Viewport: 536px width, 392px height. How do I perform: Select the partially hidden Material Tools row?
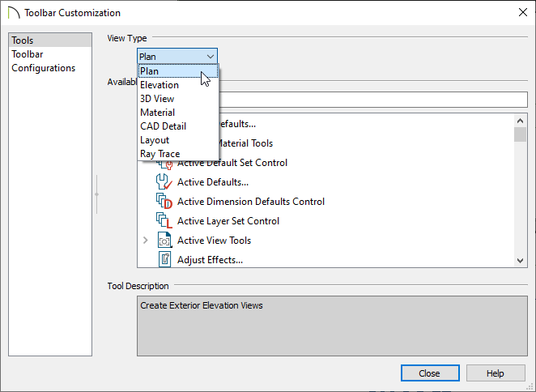(x=245, y=143)
